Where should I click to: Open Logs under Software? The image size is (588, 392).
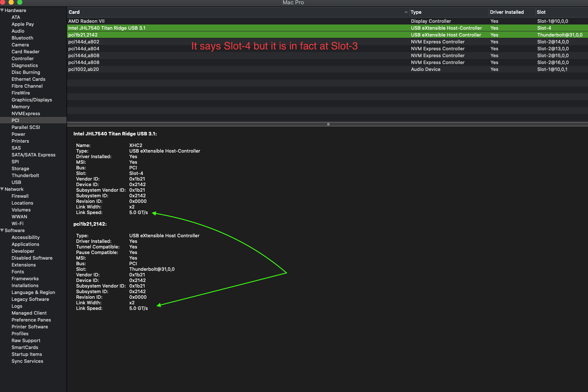(17, 306)
